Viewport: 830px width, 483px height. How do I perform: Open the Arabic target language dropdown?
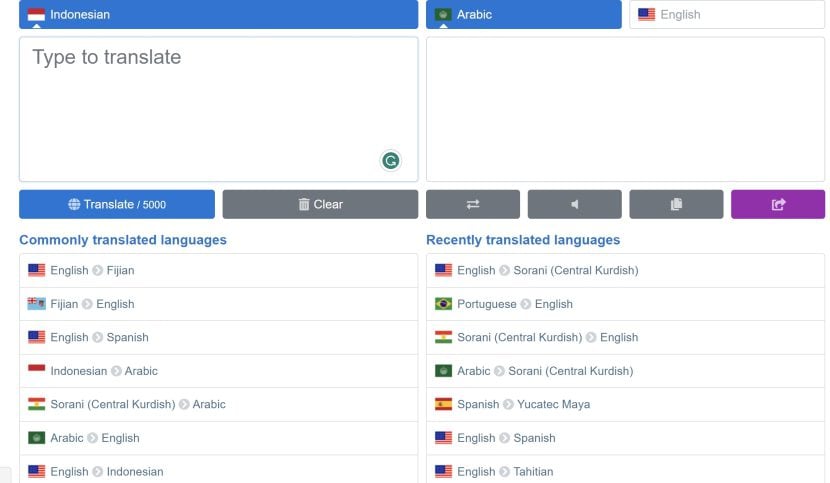[524, 14]
